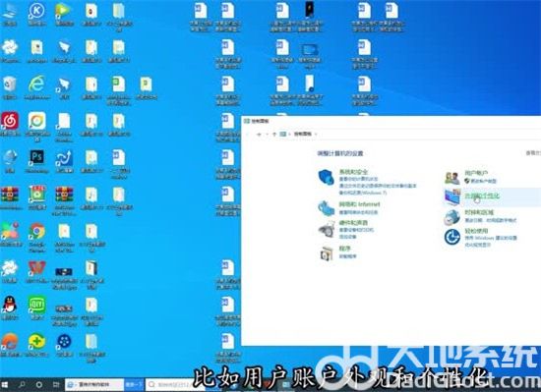Viewport: 541px width, 392px height.
Task: Click the 程序 category link
Action: pyautogui.click(x=344, y=248)
